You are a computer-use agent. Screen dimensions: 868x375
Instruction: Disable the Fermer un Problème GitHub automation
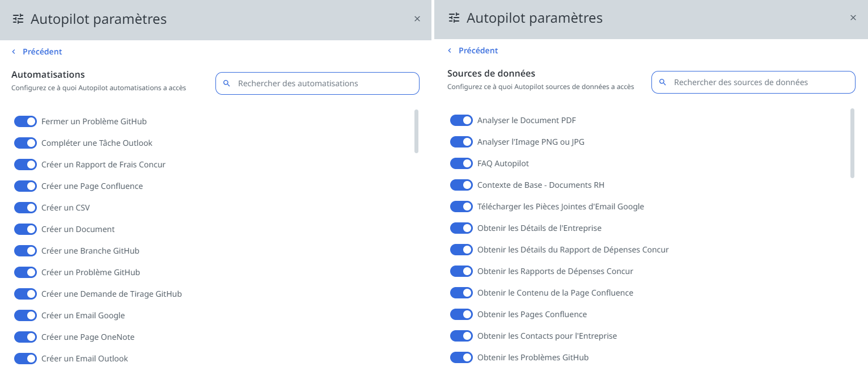coord(25,121)
